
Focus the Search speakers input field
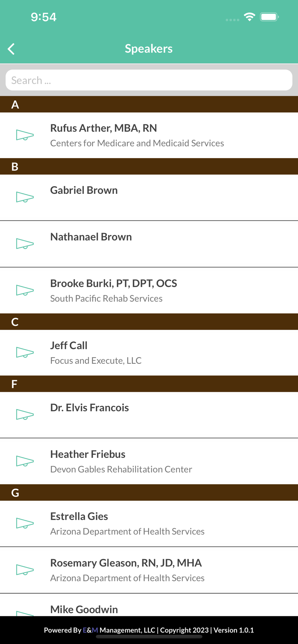pyautogui.click(x=149, y=80)
